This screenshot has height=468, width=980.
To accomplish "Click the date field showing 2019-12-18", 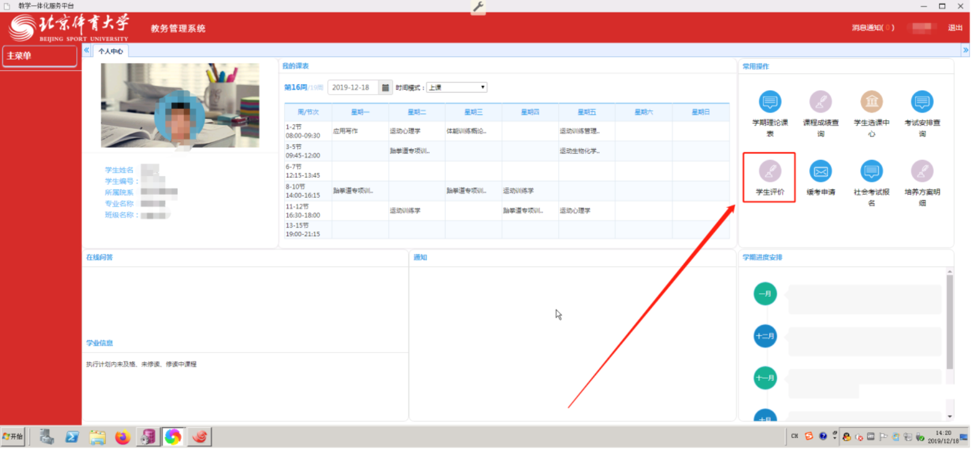I will click(352, 88).
